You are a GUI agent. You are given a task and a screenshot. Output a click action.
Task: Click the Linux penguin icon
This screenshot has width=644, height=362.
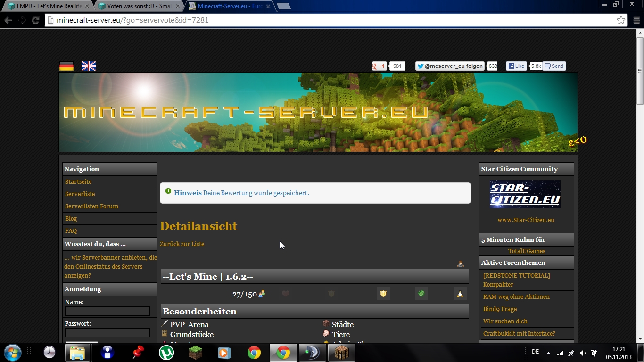(460, 294)
